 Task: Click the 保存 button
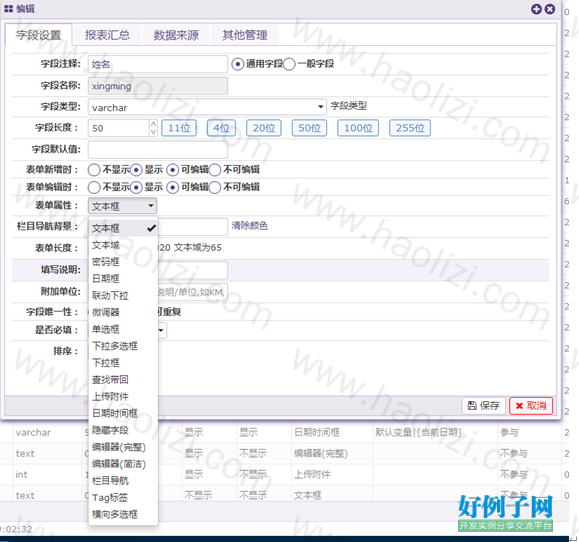[484, 406]
